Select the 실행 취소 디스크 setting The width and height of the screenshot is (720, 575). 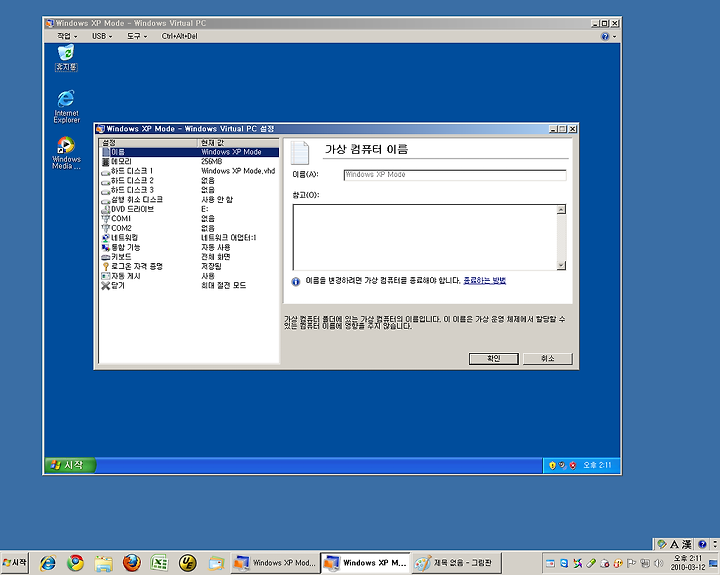tap(189, 200)
